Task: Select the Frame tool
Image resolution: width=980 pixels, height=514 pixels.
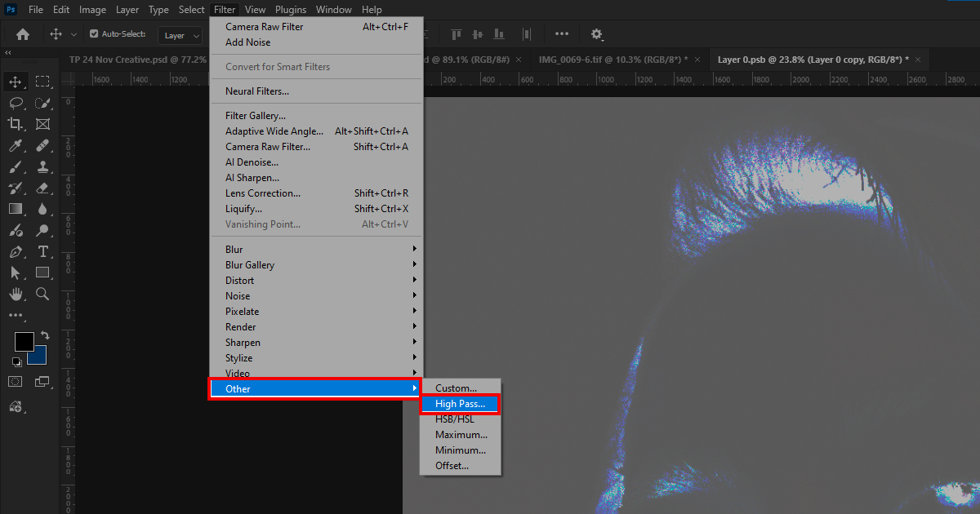Action: (x=42, y=124)
